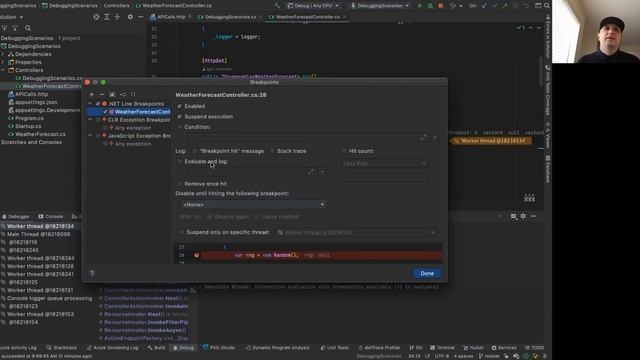Image resolution: width=640 pixels, height=360 pixels.
Task: Open the Unit Tests tool window
Action: pos(334,348)
